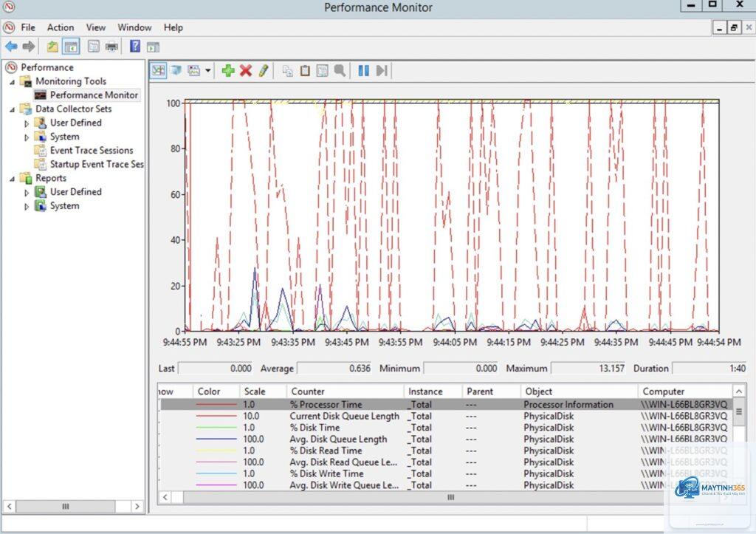This screenshot has width=756, height=534.
Task: Click the Update Data step icon
Action: (382, 71)
